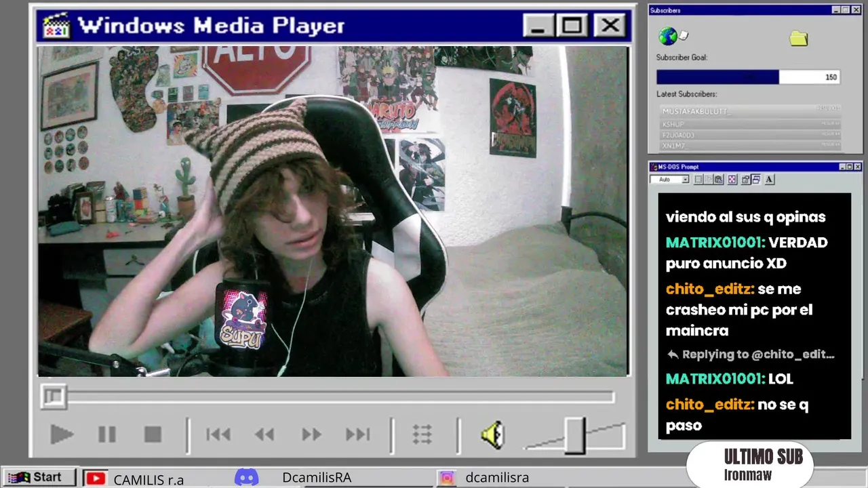Open the CAMILIS r.a taskbar entry

pos(149,479)
